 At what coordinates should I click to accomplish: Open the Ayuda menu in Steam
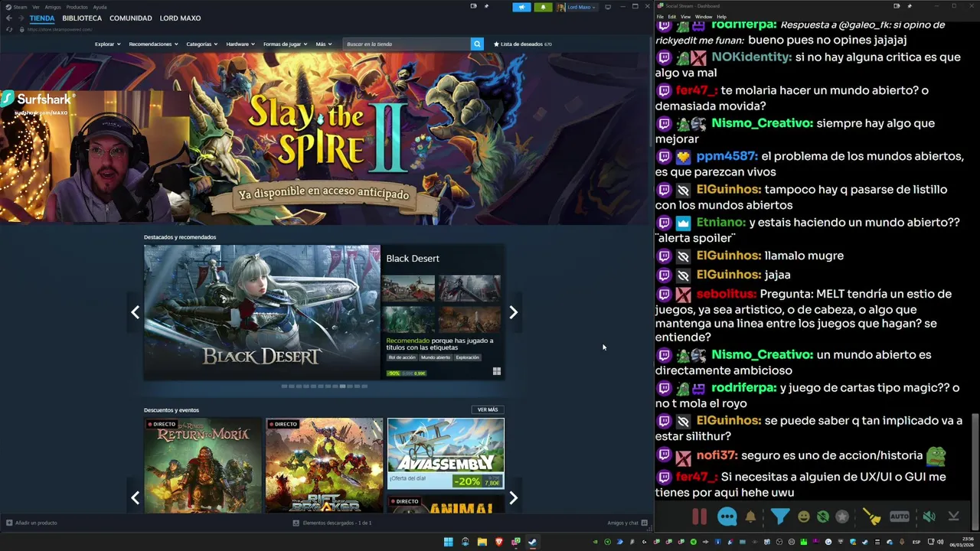tap(100, 7)
